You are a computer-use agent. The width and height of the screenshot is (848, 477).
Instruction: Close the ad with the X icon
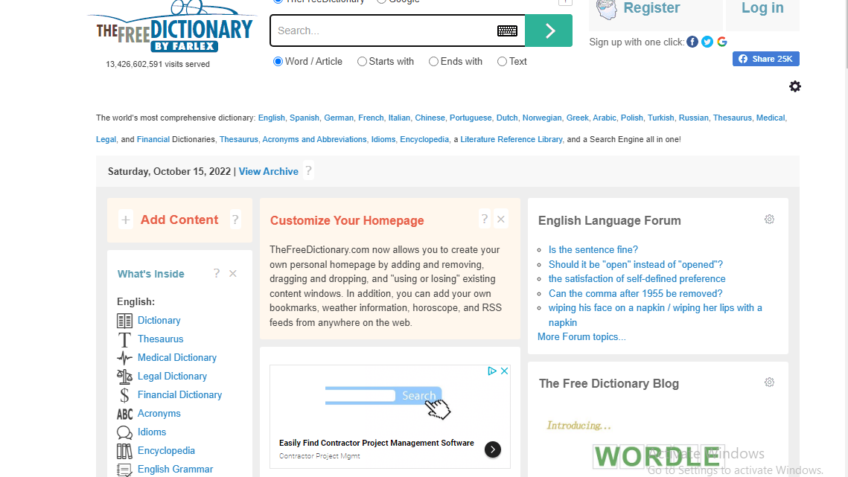click(504, 371)
